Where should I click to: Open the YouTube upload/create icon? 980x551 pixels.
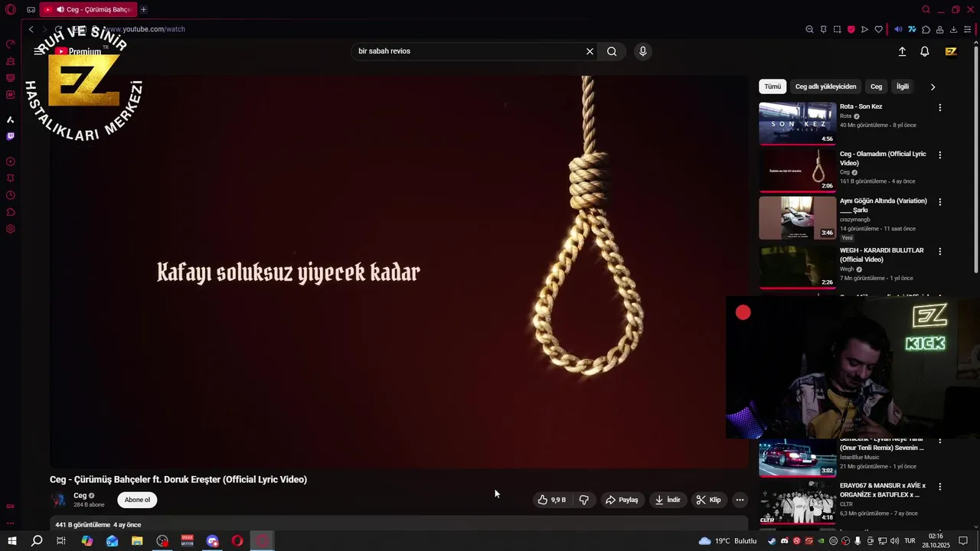tap(902, 51)
